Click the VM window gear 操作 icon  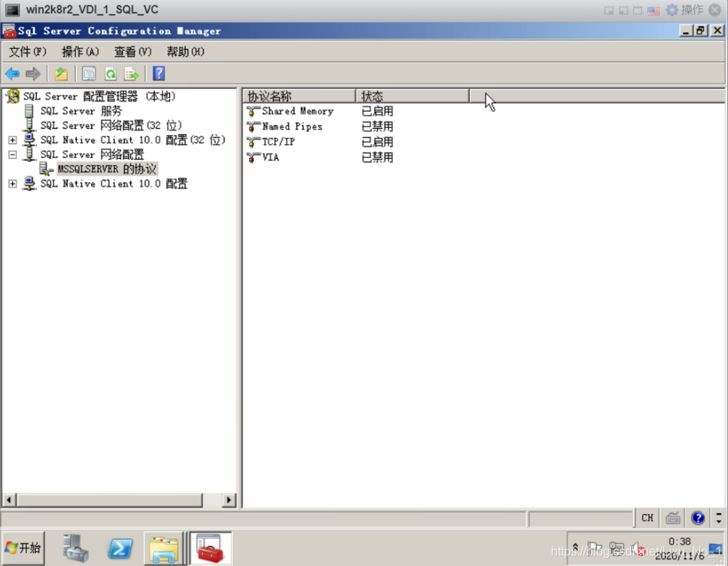672,10
